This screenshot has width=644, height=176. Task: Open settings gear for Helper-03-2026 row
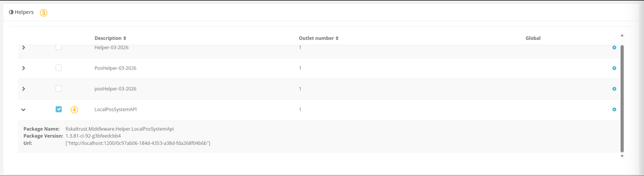point(614,48)
